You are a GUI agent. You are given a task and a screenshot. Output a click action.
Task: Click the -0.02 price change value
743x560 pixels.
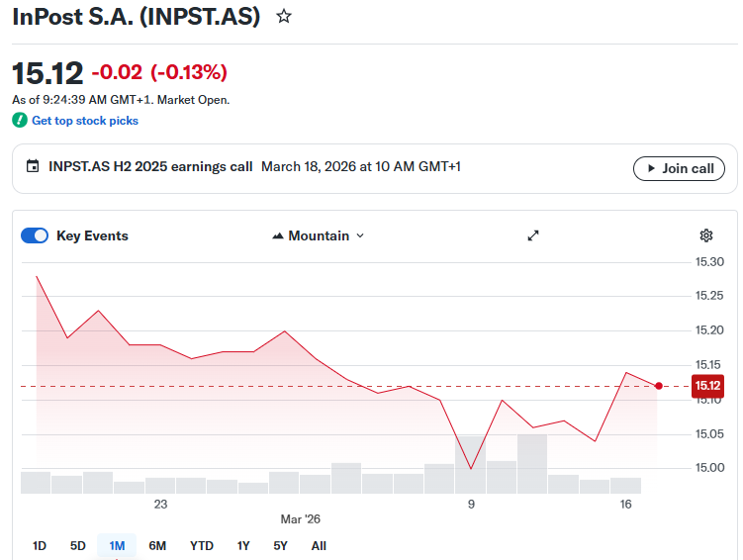[117, 72]
